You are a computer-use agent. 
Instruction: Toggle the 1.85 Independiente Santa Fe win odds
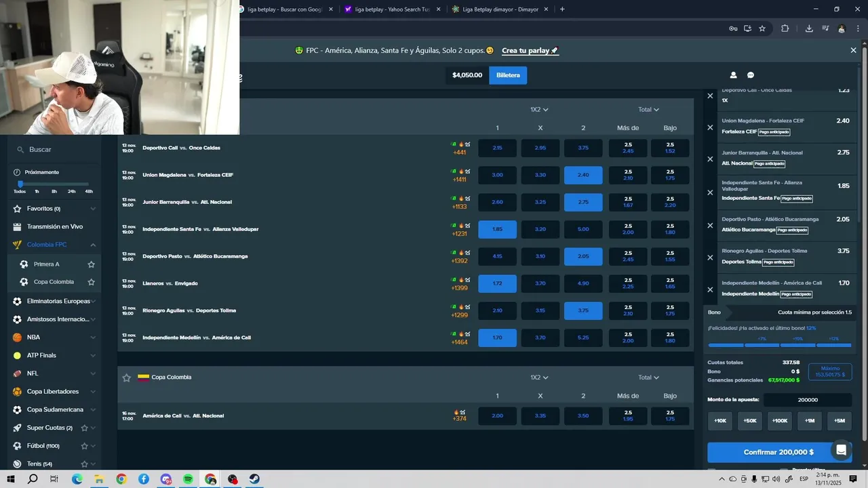click(x=497, y=229)
